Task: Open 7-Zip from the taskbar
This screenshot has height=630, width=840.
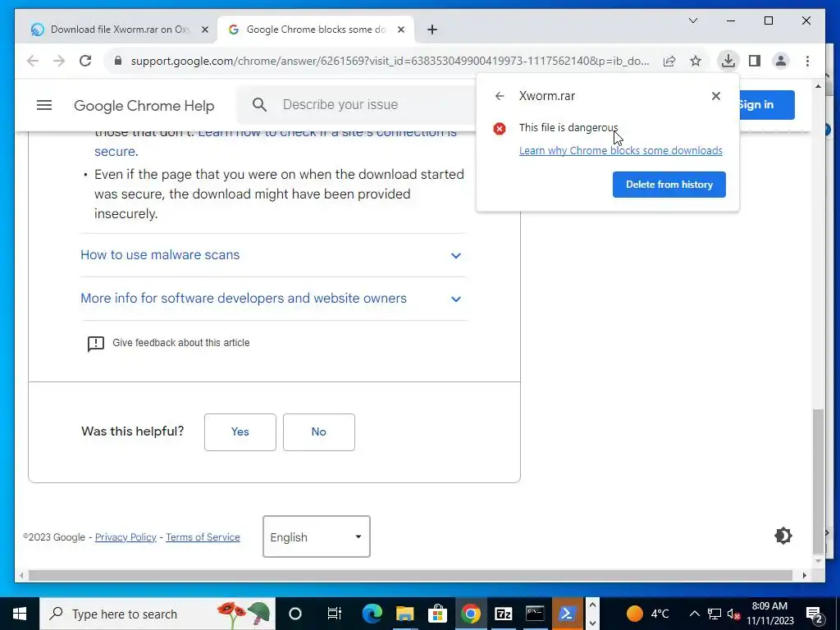Action: (x=503, y=614)
